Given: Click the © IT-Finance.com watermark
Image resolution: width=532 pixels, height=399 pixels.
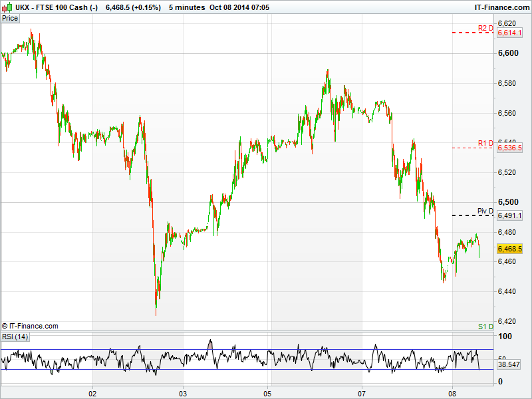Looking at the screenshot, I should (x=31, y=326).
